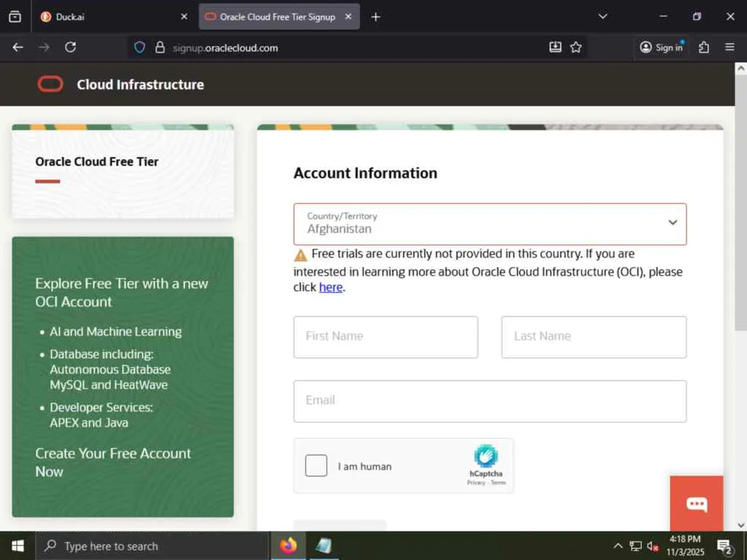Image resolution: width=747 pixels, height=560 pixels.
Task: Click the install page download icon
Action: point(555,47)
